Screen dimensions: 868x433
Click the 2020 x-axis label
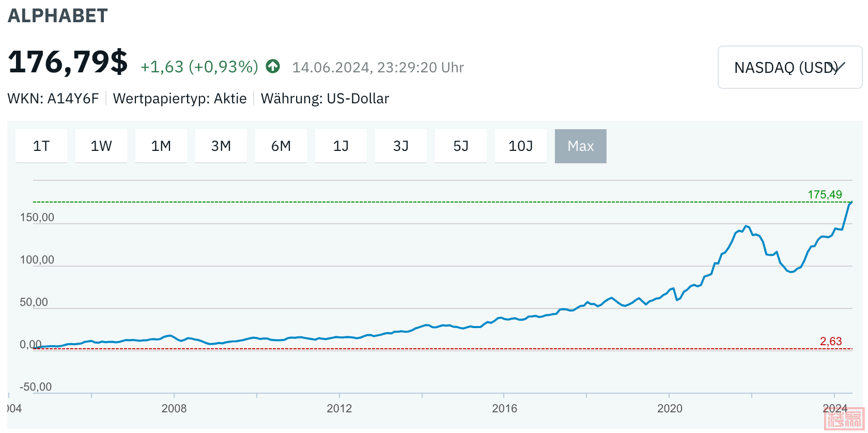click(670, 408)
